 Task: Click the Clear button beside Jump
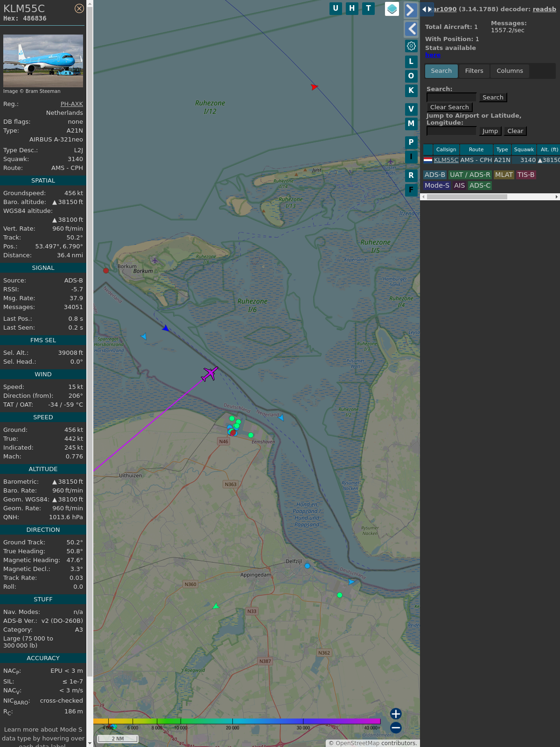515,131
